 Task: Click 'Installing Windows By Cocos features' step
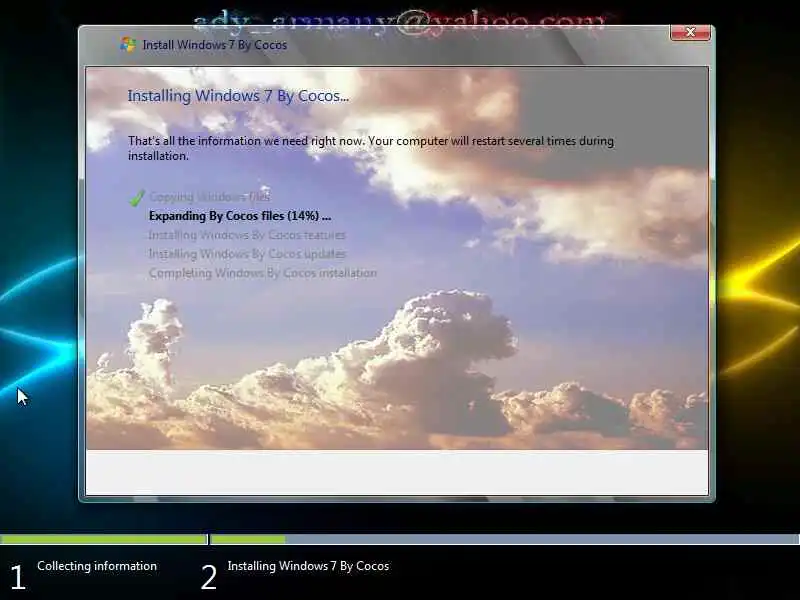click(247, 235)
